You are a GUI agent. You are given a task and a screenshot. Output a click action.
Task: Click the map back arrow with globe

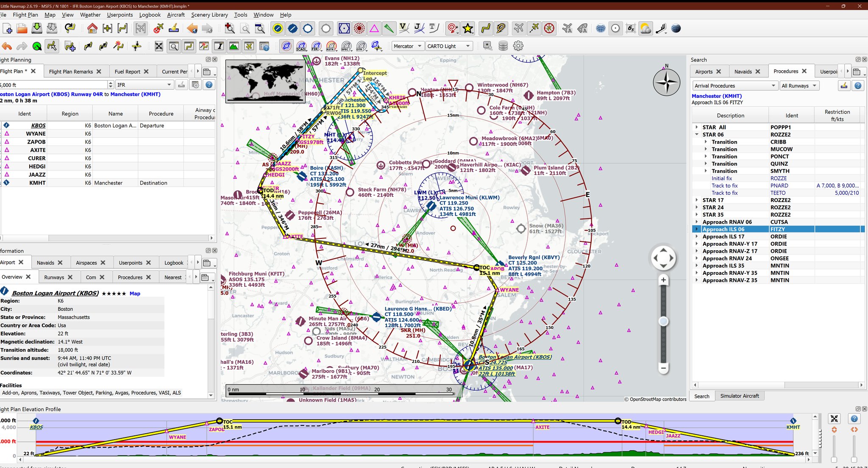pos(192,28)
